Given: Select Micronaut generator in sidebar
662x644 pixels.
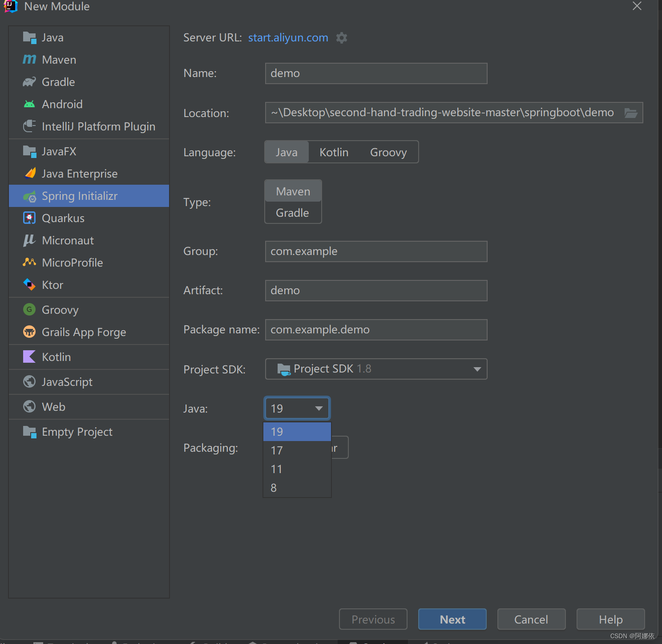Looking at the screenshot, I should pos(89,240).
